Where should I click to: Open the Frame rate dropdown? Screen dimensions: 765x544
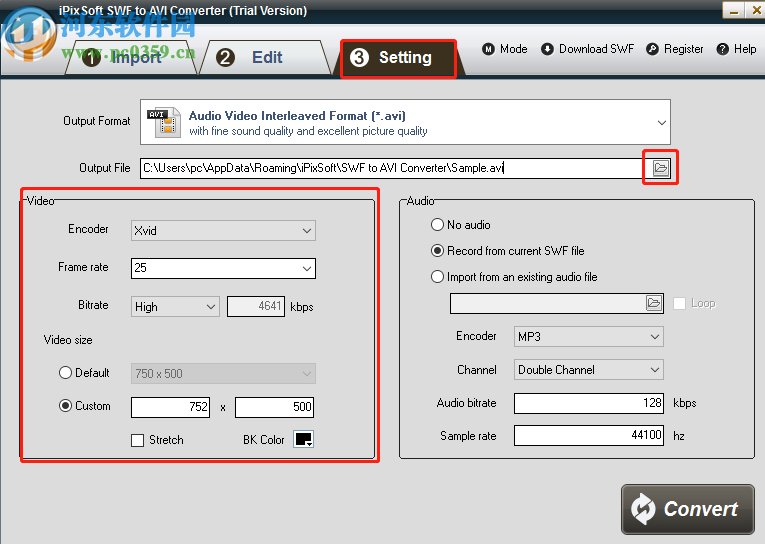pos(307,268)
